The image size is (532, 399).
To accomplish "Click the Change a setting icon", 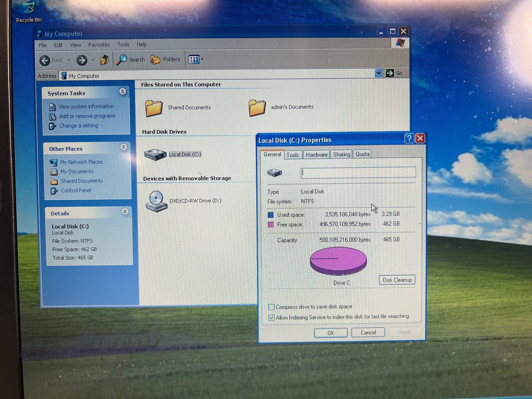I will point(53,126).
